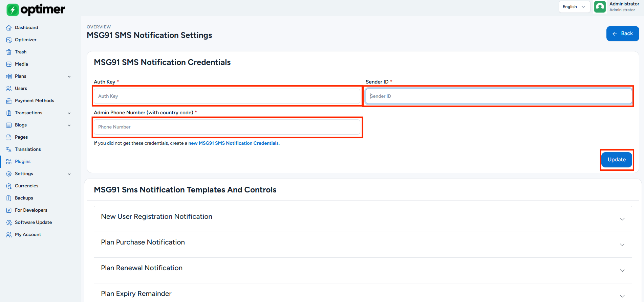
Task: Click the Settings gear icon
Action: 9,174
